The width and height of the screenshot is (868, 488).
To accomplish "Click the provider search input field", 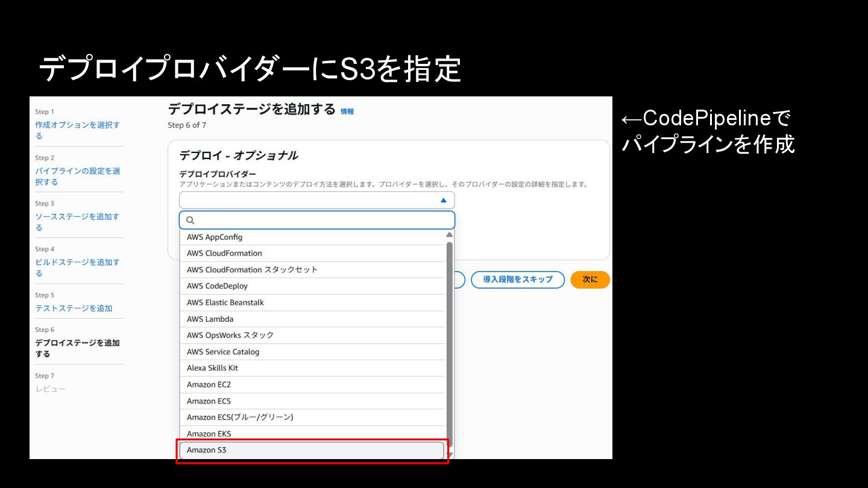I will pos(317,220).
